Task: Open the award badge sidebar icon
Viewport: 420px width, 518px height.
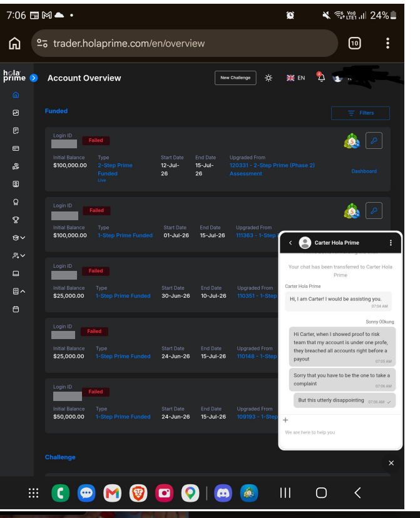Action: [16, 202]
